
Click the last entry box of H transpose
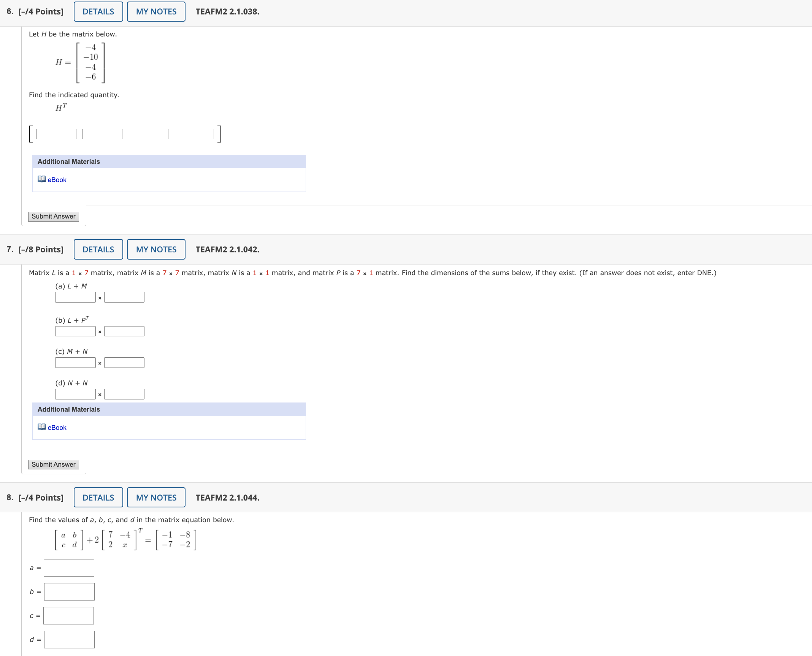(x=193, y=134)
